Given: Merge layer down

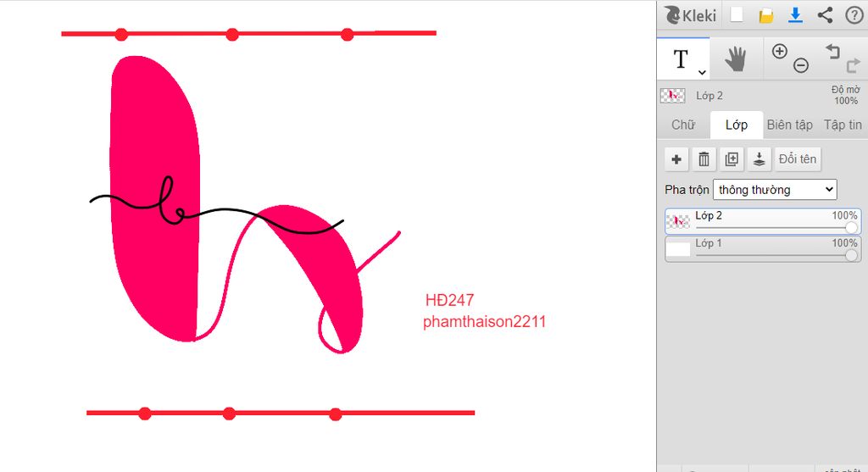Looking at the screenshot, I should point(759,159).
